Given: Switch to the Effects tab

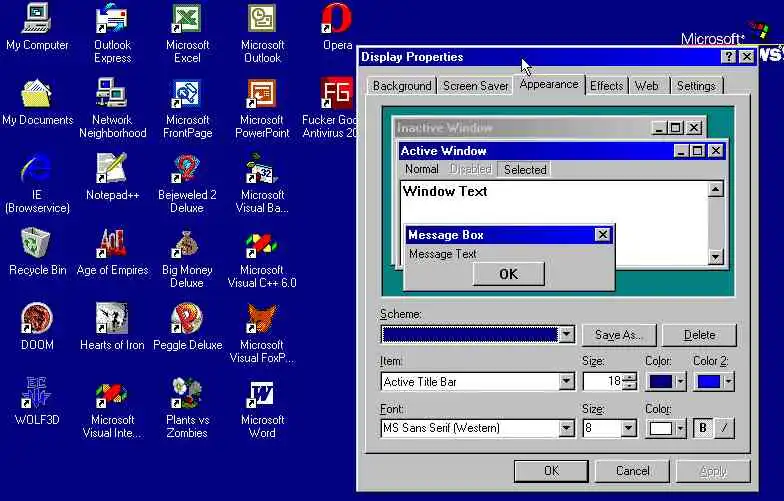Looking at the screenshot, I should click(606, 86).
